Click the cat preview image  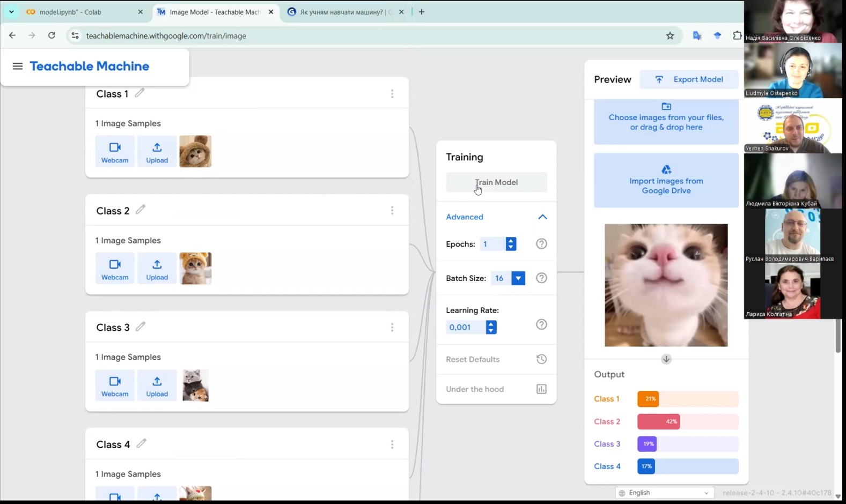click(666, 285)
